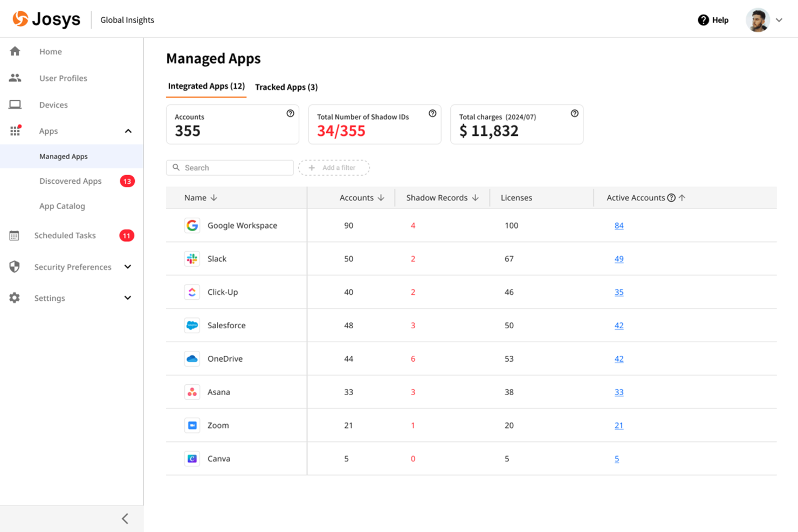The image size is (798, 532).
Task: Open the Security Preferences shield icon
Action: (x=15, y=266)
